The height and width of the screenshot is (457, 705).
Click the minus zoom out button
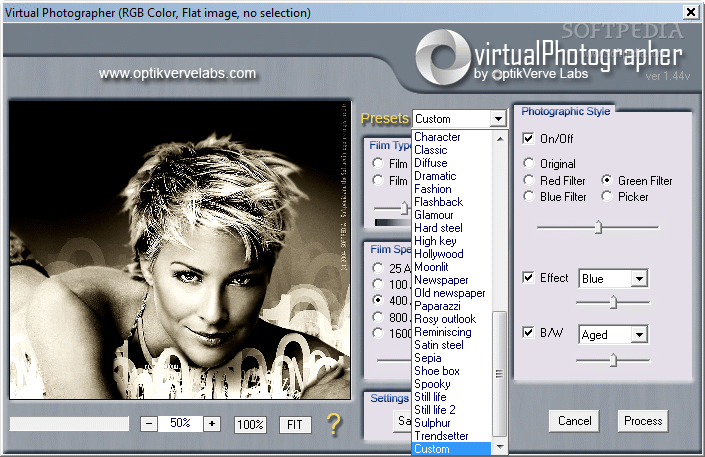[149, 424]
